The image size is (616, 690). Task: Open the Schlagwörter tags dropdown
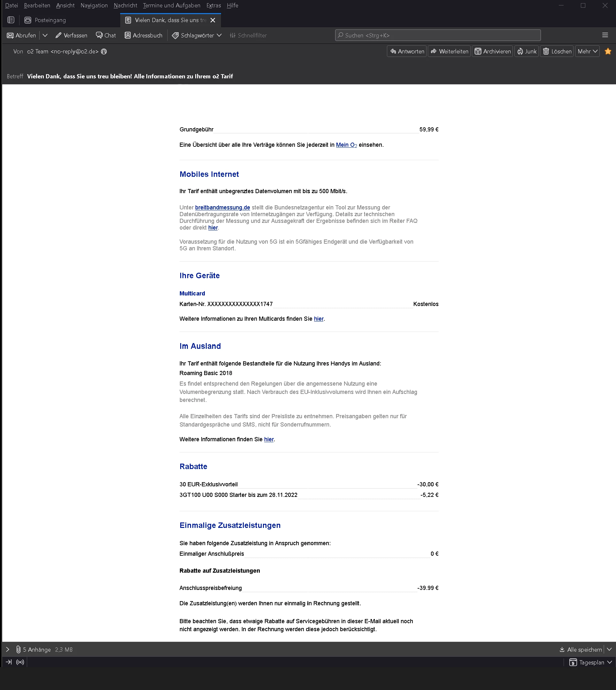pyautogui.click(x=196, y=35)
